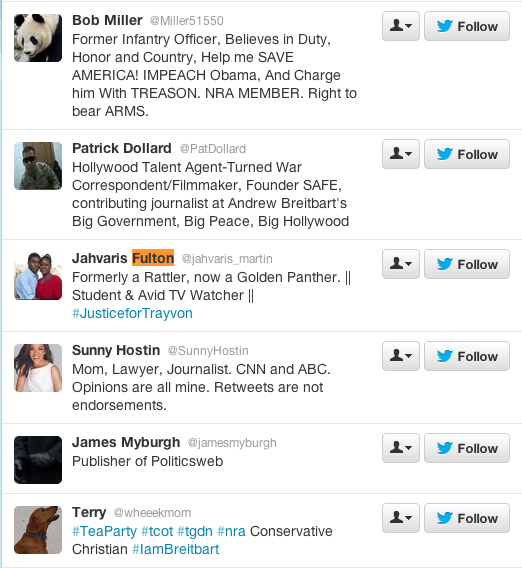Follow Terry @wheeekmom via bird button

tap(467, 518)
